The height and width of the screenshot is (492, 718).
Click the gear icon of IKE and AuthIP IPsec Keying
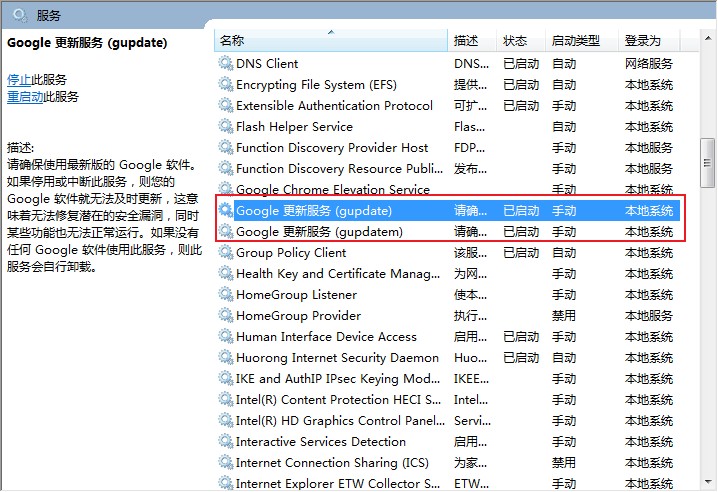coord(226,378)
